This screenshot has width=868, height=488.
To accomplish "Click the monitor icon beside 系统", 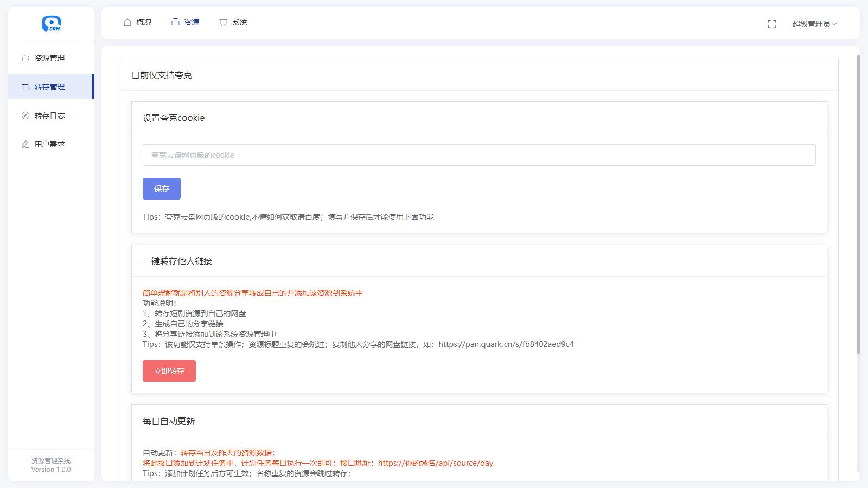I will 223,22.
